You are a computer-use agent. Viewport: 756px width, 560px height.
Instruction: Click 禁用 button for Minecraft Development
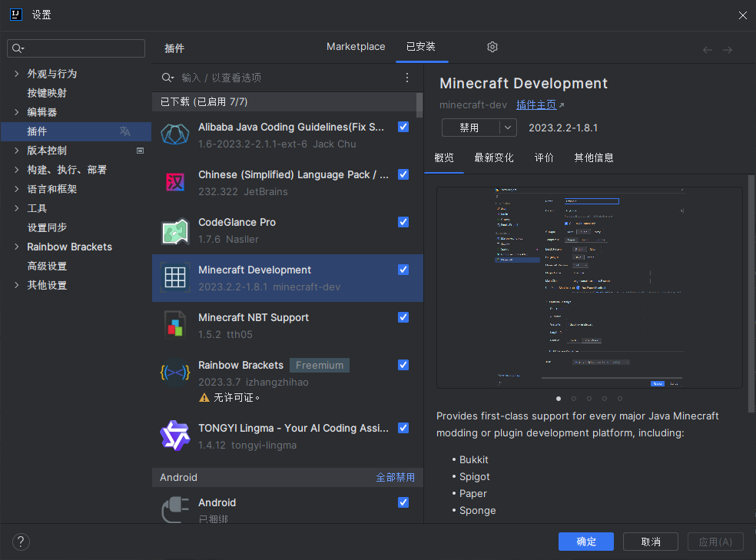470,128
